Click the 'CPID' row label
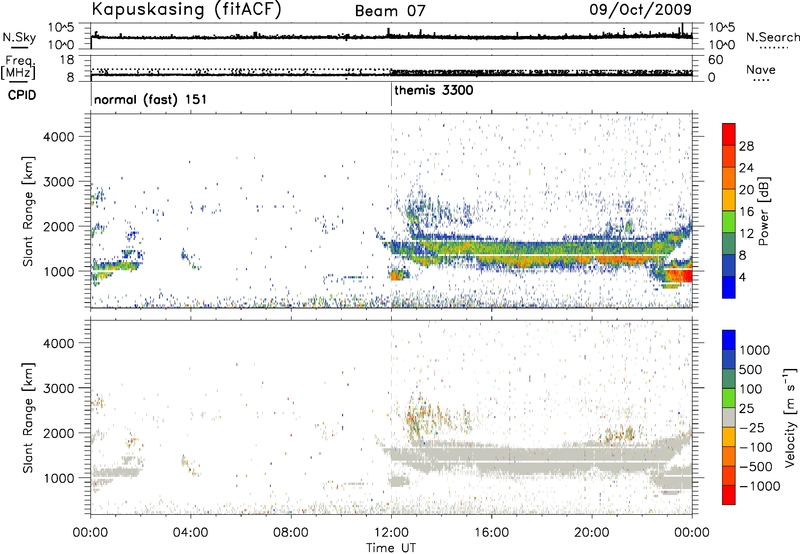The height and width of the screenshot is (554, 800). tap(22, 95)
